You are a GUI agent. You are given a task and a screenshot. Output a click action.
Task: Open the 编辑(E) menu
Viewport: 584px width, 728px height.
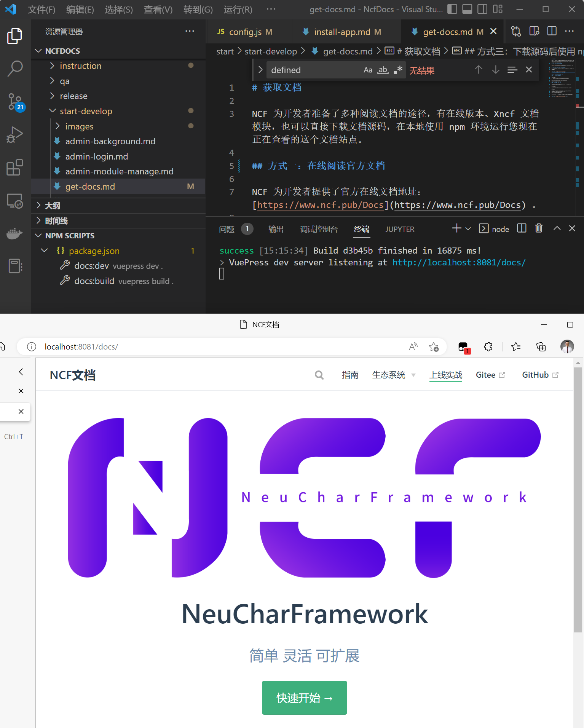coord(80,10)
